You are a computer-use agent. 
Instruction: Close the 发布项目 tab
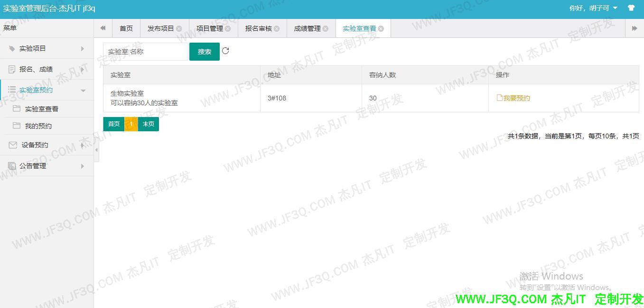coord(179,28)
